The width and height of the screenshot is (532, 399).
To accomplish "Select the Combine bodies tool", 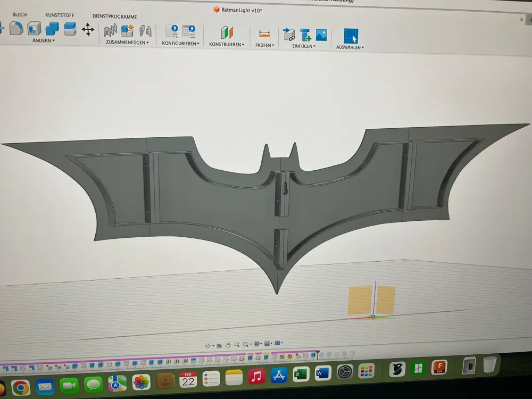I will point(52,29).
